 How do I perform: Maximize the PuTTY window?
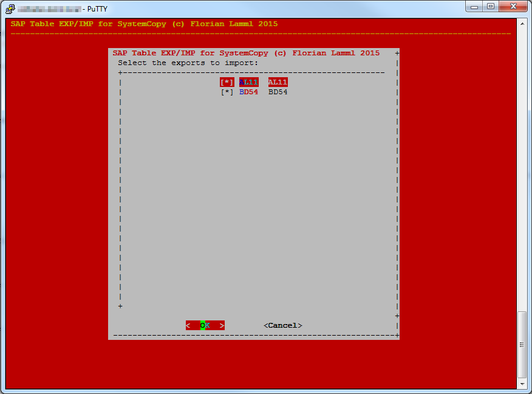coord(491,7)
